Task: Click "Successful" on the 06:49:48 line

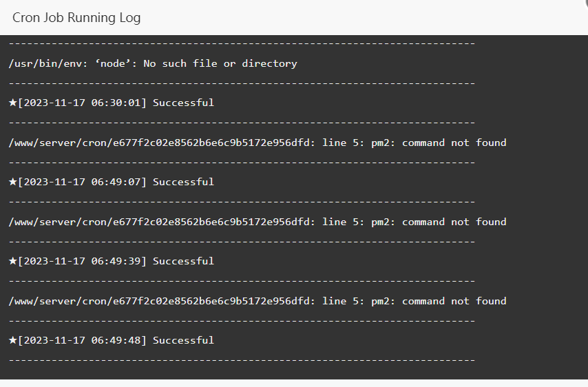Action: pos(183,340)
